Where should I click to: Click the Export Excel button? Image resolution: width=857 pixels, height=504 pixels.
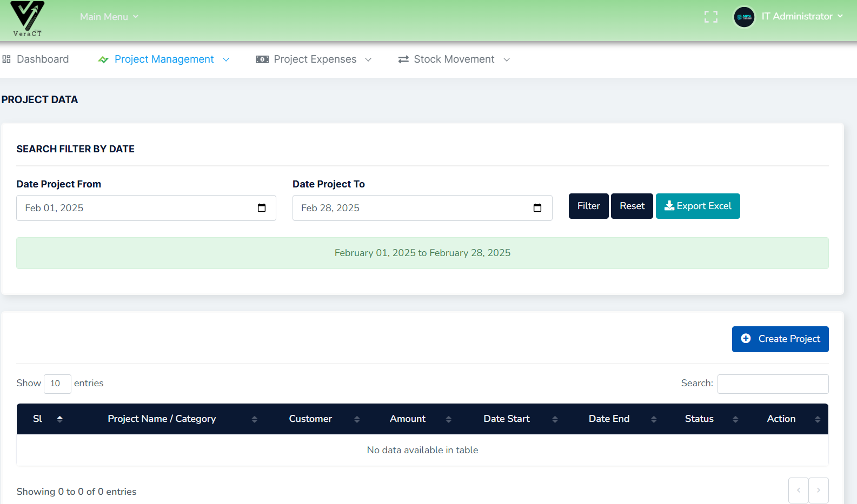tap(697, 206)
